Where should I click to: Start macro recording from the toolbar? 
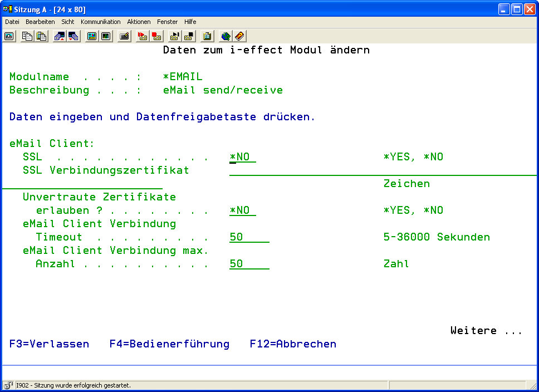tap(143, 36)
